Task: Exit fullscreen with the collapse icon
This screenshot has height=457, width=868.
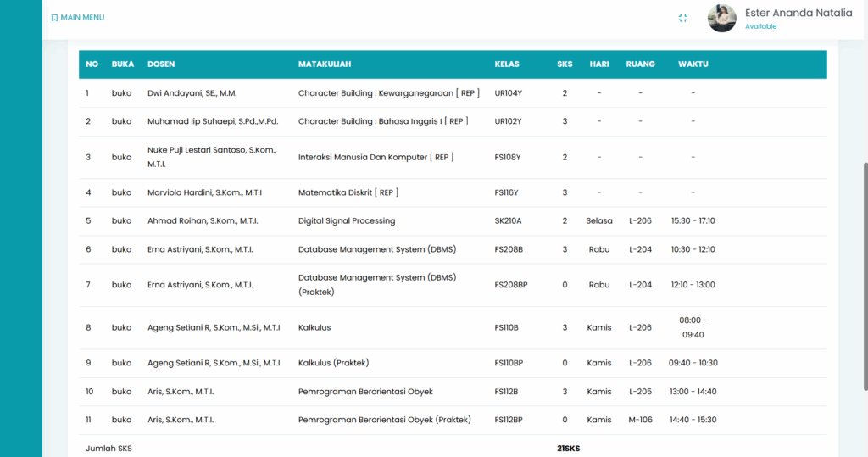Action: pos(682,19)
